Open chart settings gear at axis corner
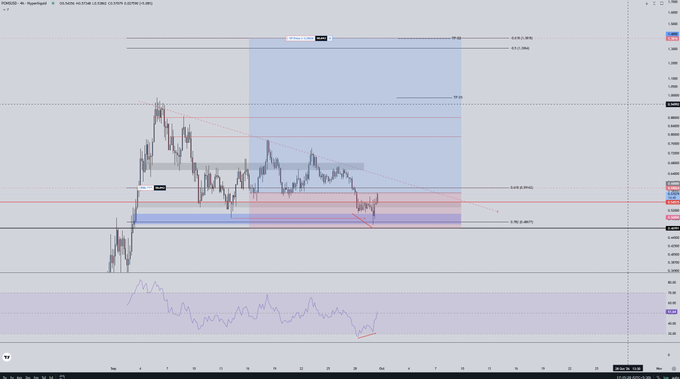 click(x=673, y=369)
